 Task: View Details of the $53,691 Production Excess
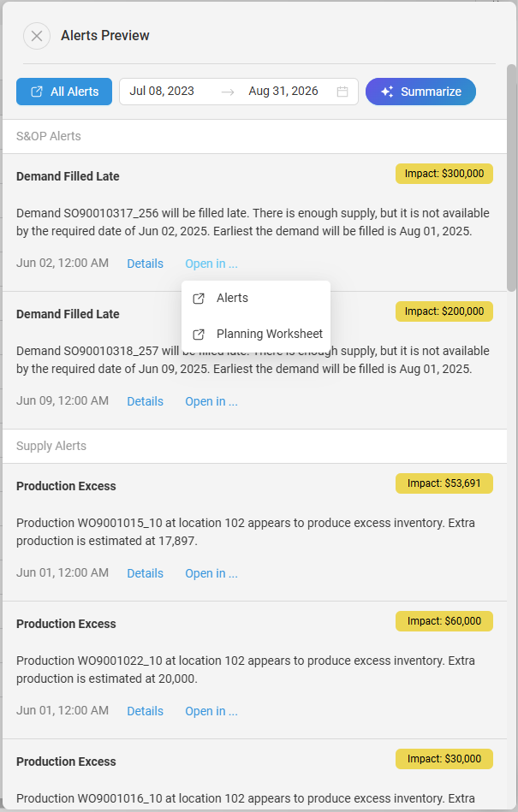pyautogui.click(x=145, y=573)
